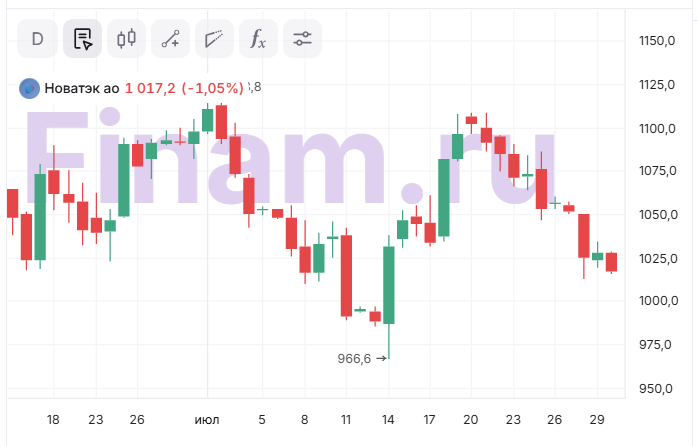Click the Новатэк company logo icon
Screen dimensions: 698x446
coord(29,88)
